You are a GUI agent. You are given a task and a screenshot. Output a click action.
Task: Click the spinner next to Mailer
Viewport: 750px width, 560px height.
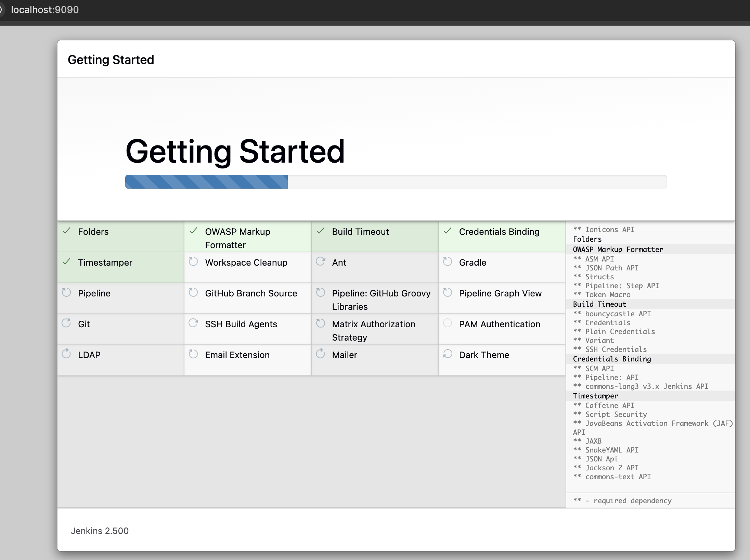pos(321,354)
